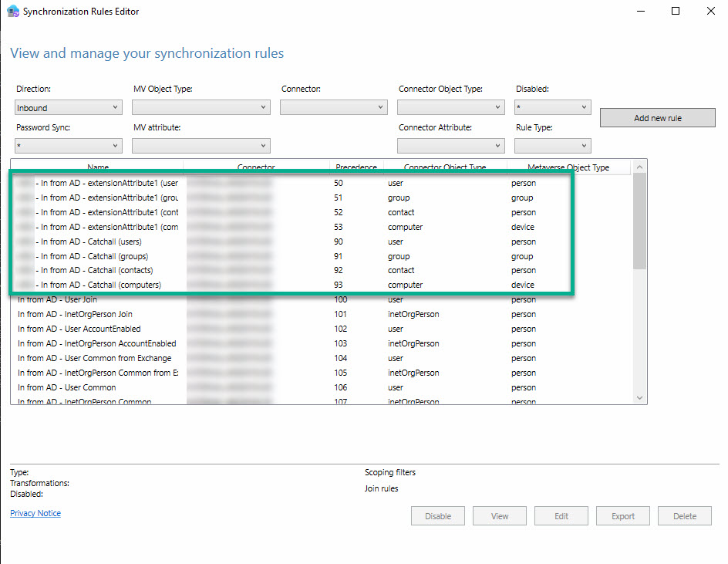
Task: Click the scroll down arrow of rules list
Action: click(x=639, y=397)
